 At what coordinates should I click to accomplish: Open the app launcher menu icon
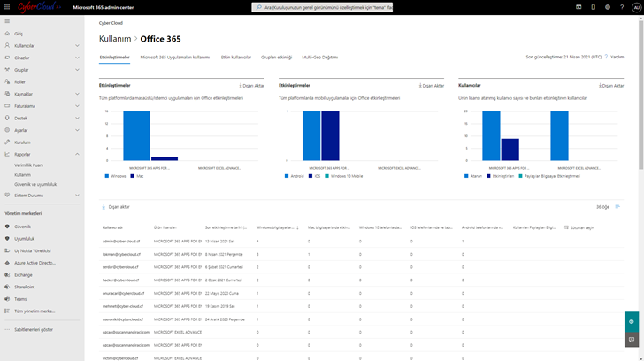point(7,7)
